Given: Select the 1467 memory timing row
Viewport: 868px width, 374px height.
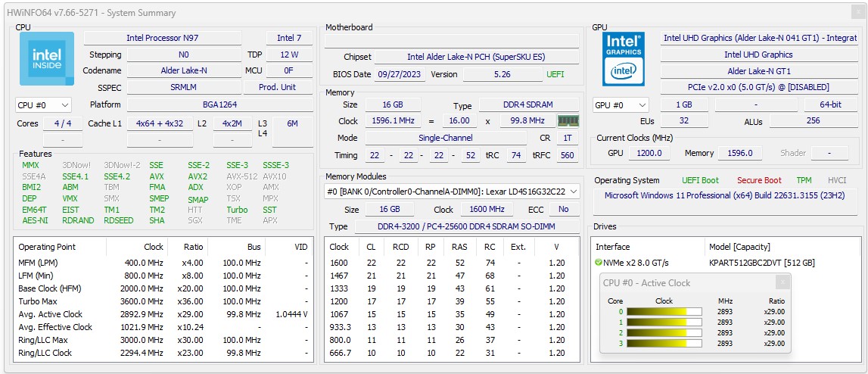Looking at the screenshot, I should pyautogui.click(x=452, y=276).
